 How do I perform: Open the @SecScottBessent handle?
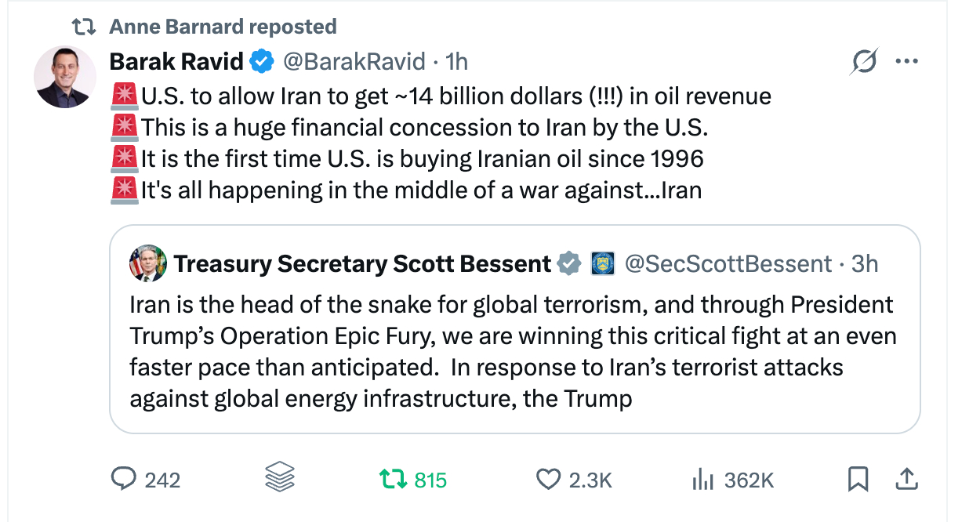(728, 263)
